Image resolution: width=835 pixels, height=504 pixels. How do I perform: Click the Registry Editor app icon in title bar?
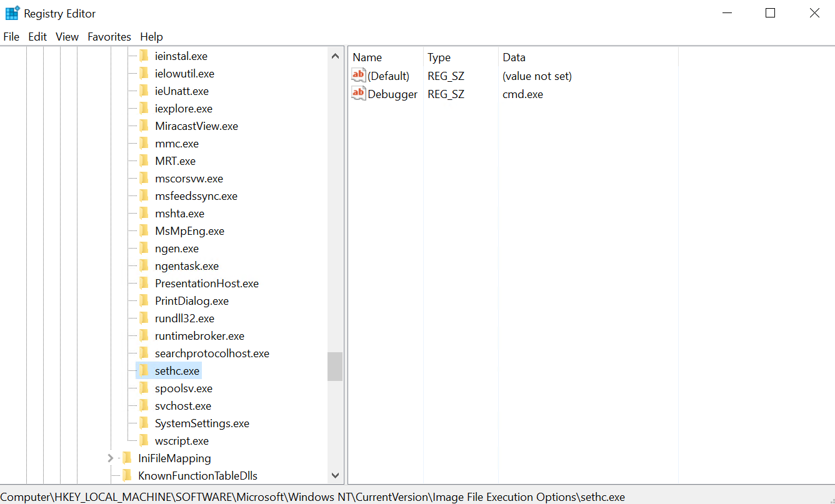(x=12, y=12)
